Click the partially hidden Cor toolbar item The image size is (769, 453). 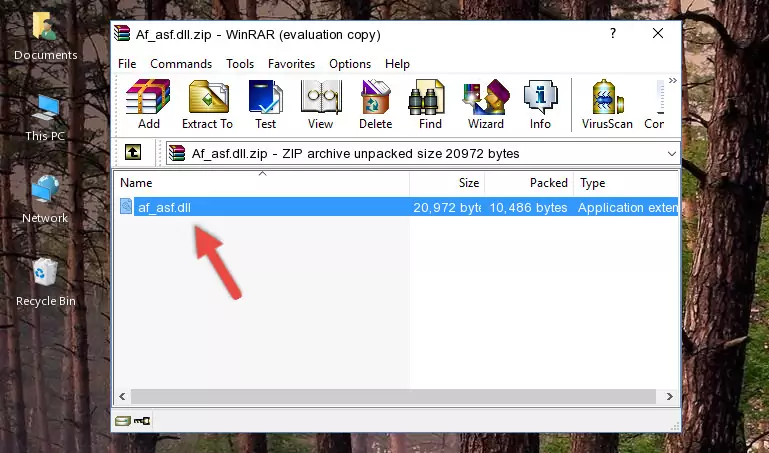(654, 104)
